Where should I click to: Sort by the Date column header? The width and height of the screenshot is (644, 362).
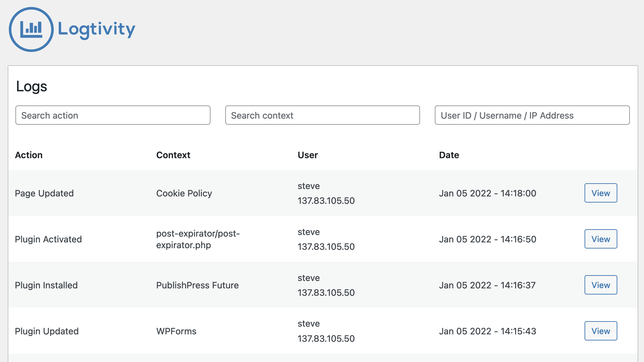(x=449, y=155)
